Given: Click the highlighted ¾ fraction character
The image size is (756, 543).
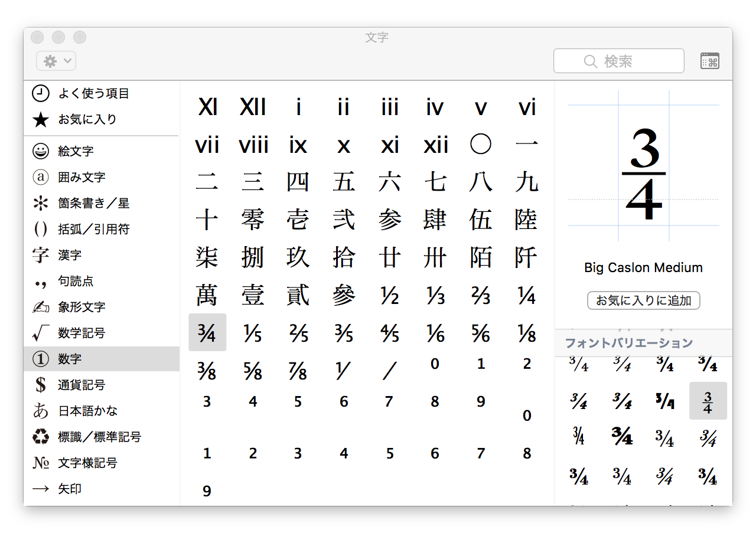Looking at the screenshot, I should coord(207,333).
